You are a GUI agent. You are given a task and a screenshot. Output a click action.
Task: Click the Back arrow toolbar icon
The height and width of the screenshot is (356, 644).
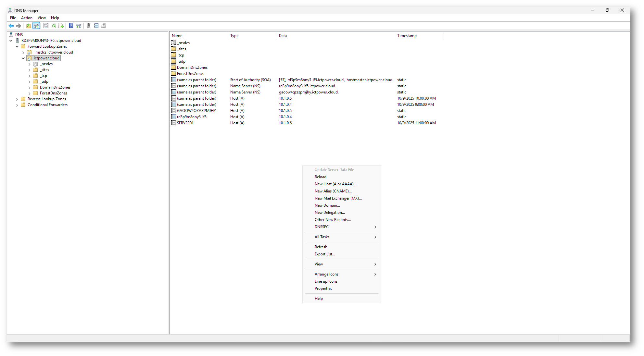(x=11, y=26)
